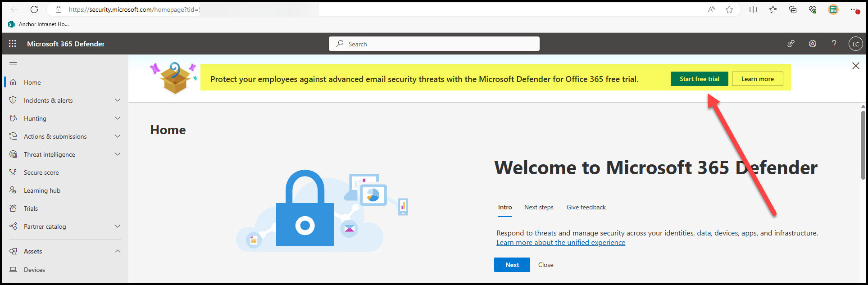
Task: Collapse the Assets section
Action: point(118,251)
